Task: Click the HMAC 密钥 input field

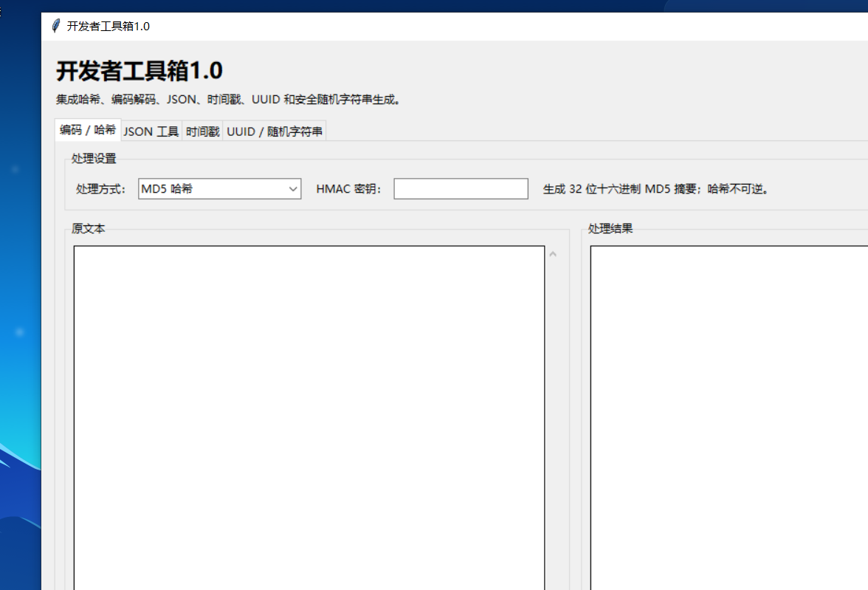Action: 461,189
